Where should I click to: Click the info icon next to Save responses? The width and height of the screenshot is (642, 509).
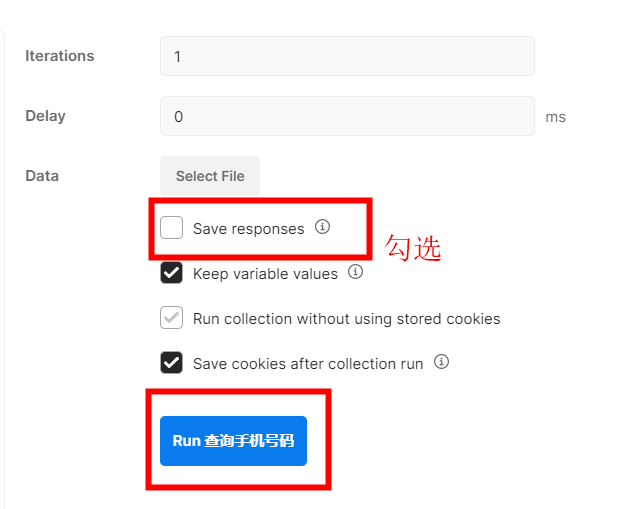tap(322, 227)
